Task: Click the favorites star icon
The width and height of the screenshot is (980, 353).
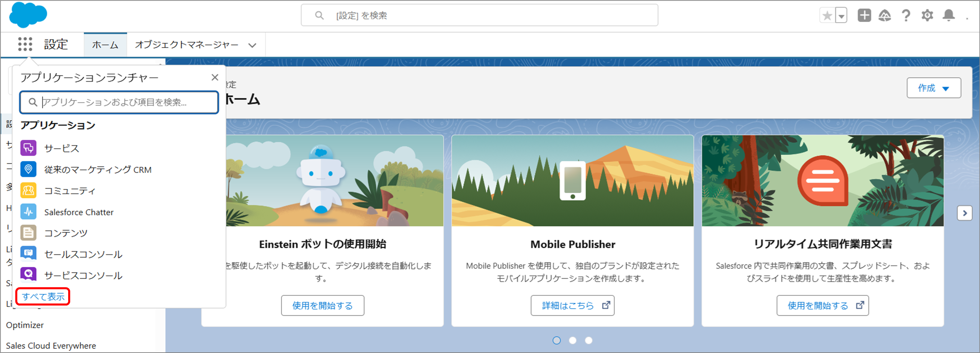Action: click(827, 16)
